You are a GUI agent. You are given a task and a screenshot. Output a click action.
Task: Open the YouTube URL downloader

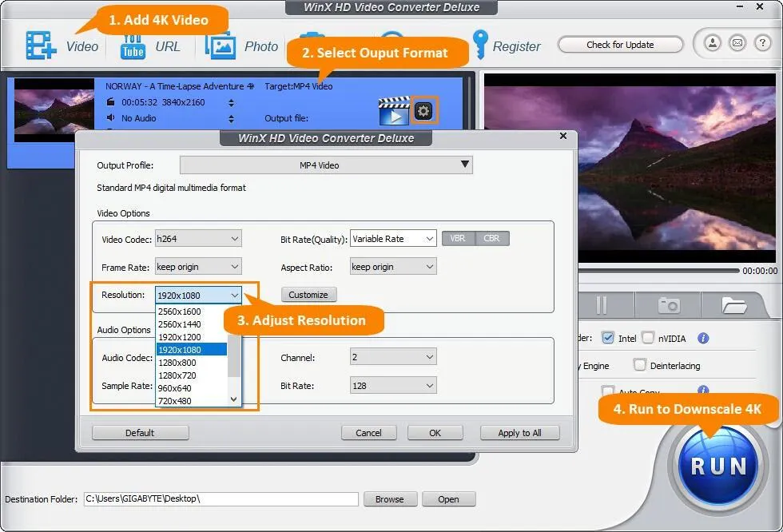133,46
